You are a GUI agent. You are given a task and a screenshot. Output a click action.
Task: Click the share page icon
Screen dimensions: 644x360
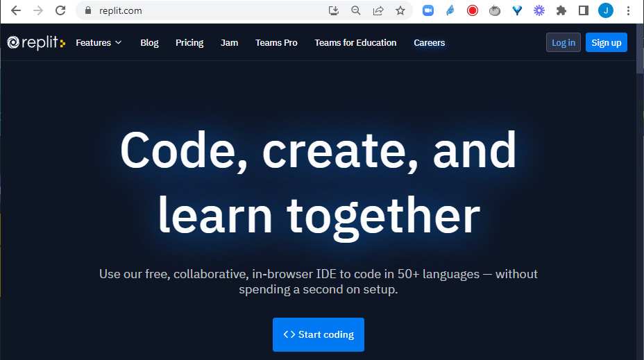378,10
